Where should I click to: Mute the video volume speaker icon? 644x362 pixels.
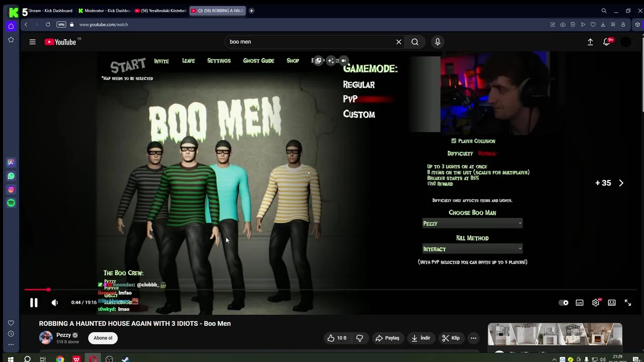54,303
